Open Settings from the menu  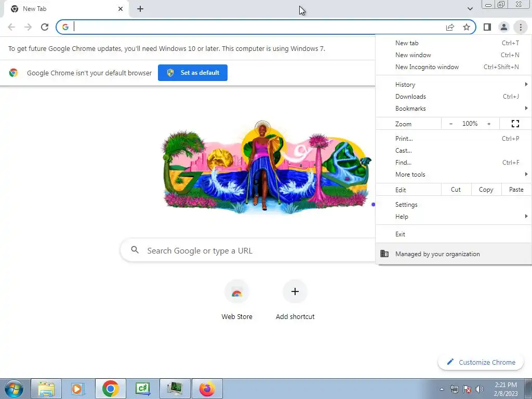click(x=454, y=205)
